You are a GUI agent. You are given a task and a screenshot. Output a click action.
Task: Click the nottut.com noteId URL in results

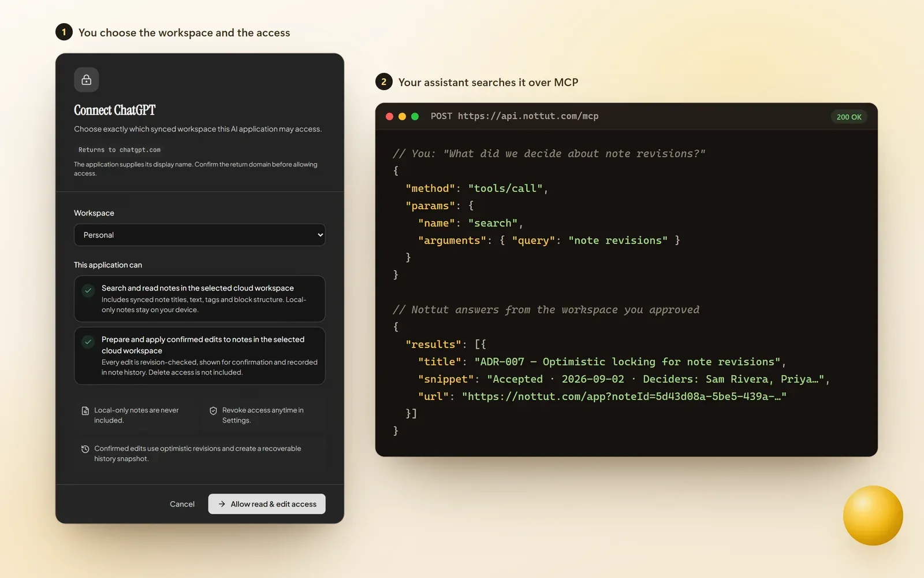tap(624, 397)
